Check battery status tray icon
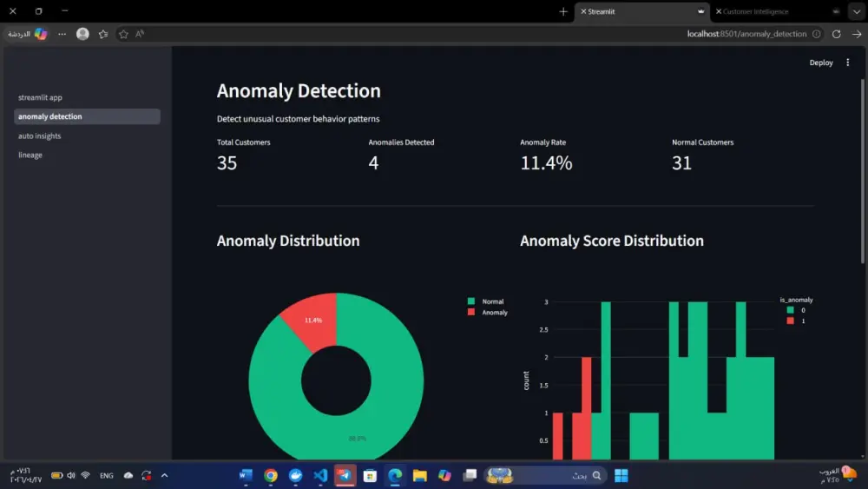The width and height of the screenshot is (868, 489). (x=56, y=476)
